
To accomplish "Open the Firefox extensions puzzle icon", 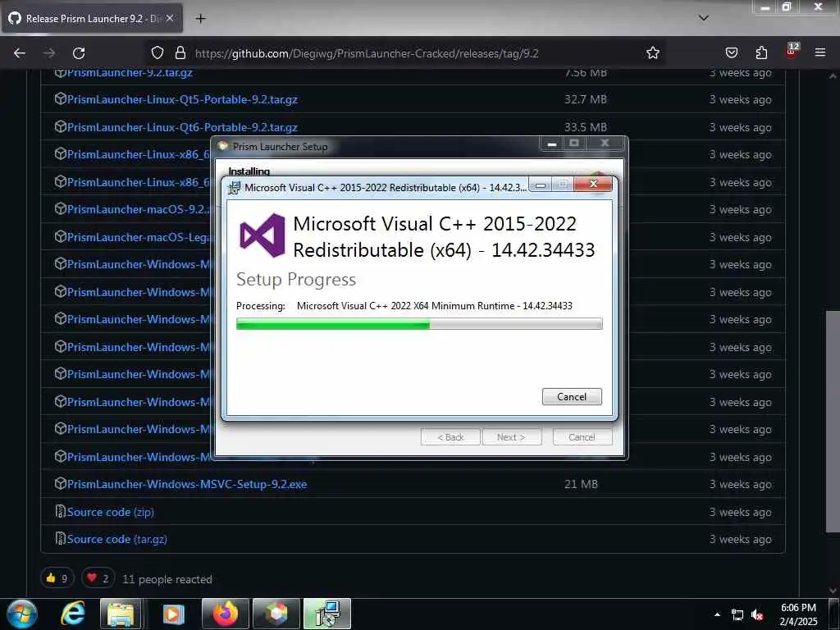I will (761, 53).
